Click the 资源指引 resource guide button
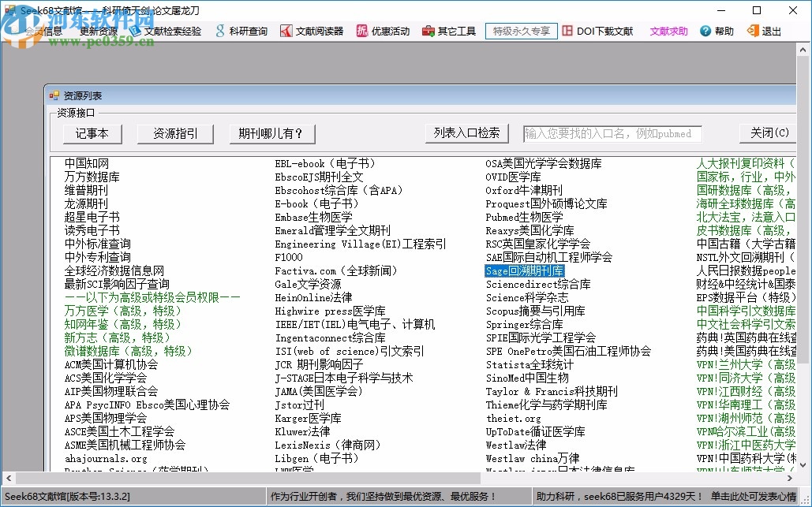The height and width of the screenshot is (507, 812). tap(175, 133)
